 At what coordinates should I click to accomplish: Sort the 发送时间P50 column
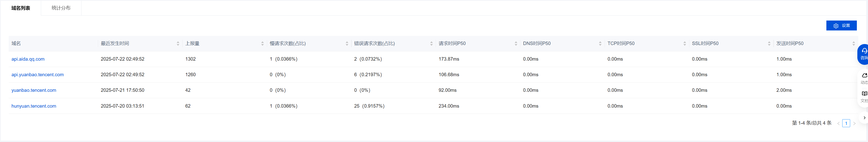(854, 44)
